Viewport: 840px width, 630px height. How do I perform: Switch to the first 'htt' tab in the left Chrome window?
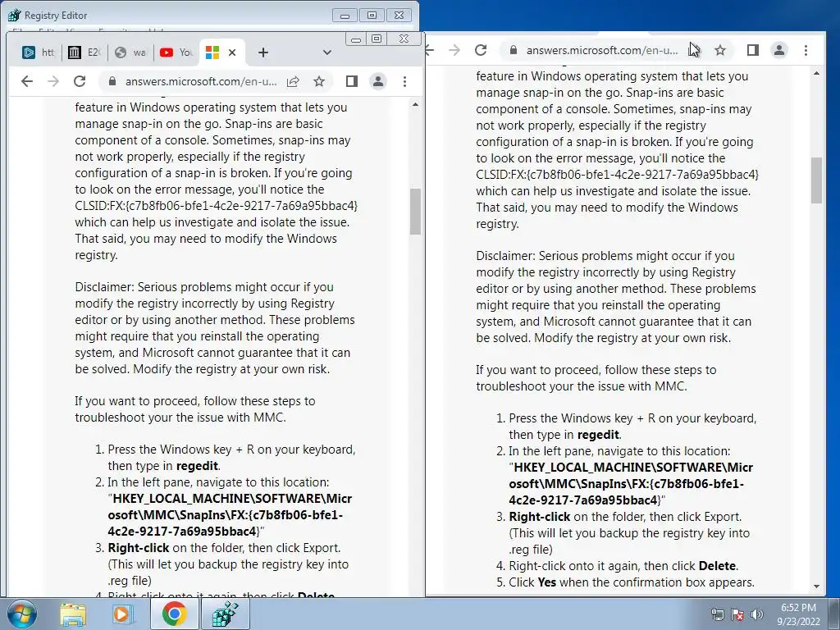(x=38, y=52)
